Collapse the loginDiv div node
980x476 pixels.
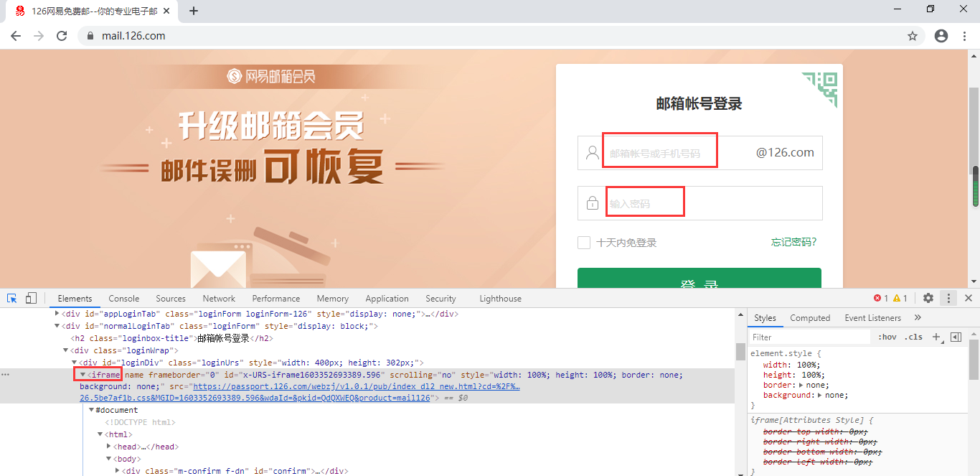pyautogui.click(x=74, y=363)
